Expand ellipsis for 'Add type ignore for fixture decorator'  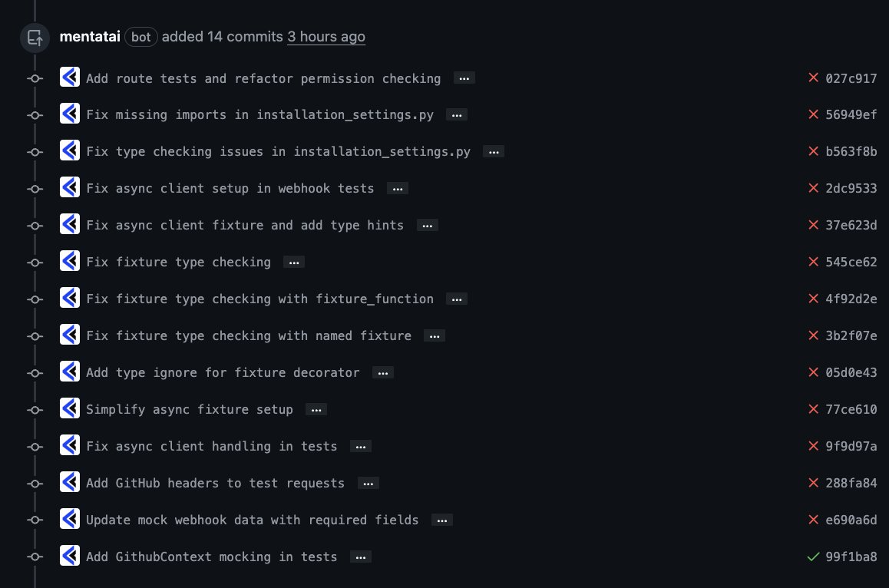(383, 373)
